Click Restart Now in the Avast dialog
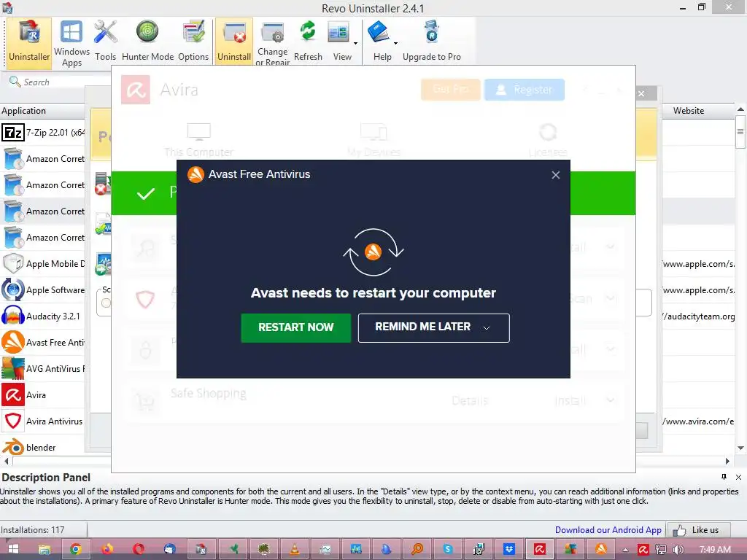Viewport: 747px width, 560px height. click(296, 327)
